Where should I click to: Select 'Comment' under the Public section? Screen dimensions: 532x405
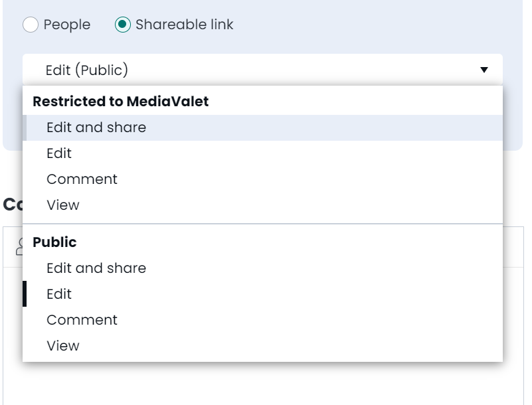click(81, 319)
